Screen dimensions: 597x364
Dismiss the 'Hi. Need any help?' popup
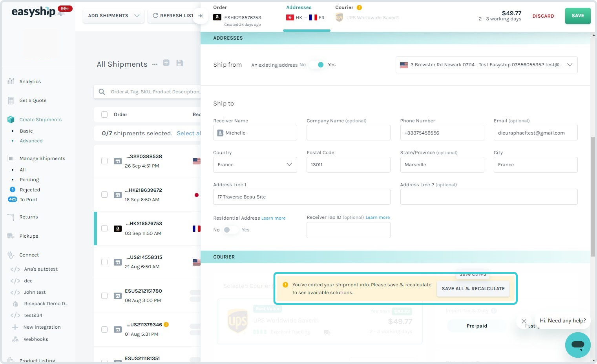(x=524, y=321)
